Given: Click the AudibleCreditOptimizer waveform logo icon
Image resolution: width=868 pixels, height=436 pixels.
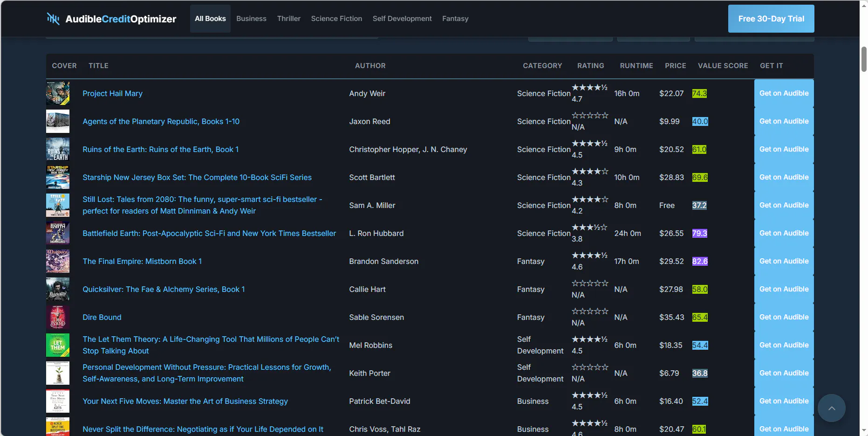Looking at the screenshot, I should pyautogui.click(x=53, y=19).
